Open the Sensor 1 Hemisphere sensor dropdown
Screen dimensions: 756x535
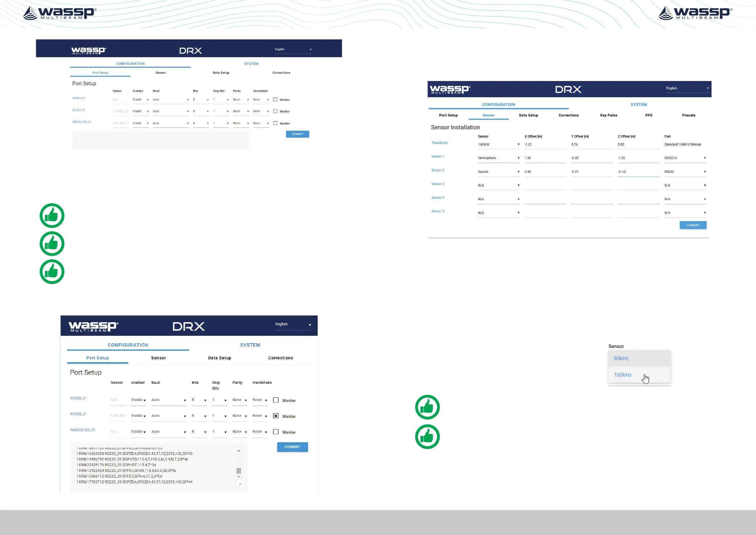(498, 158)
